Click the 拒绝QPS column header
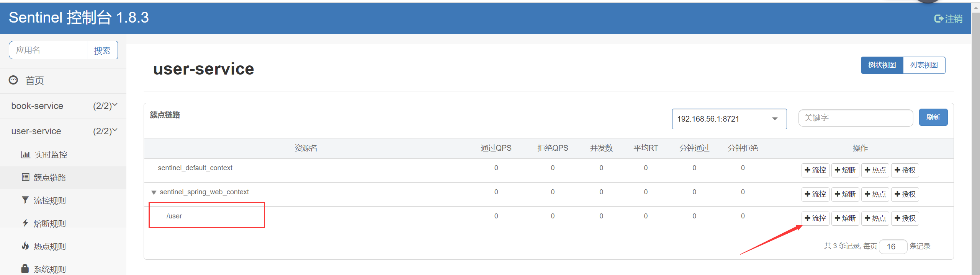 (x=553, y=148)
